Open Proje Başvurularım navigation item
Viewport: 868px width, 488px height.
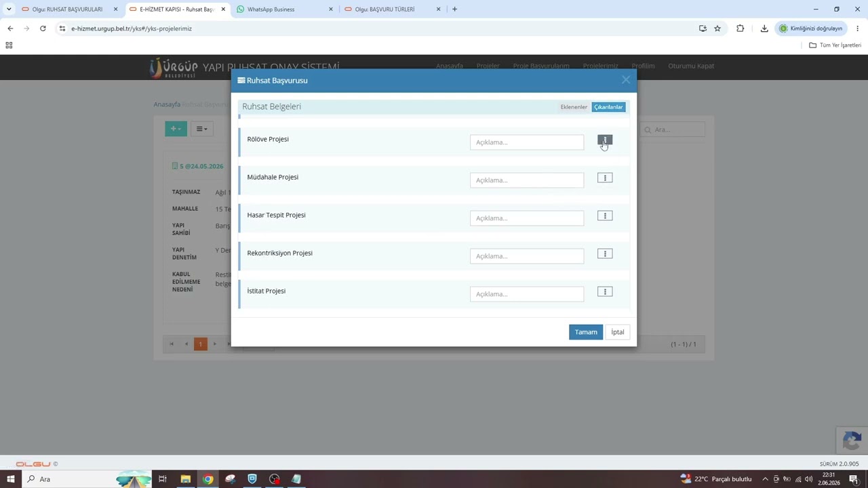point(541,66)
